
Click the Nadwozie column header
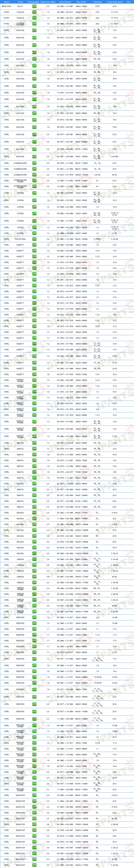tap(98, 2)
